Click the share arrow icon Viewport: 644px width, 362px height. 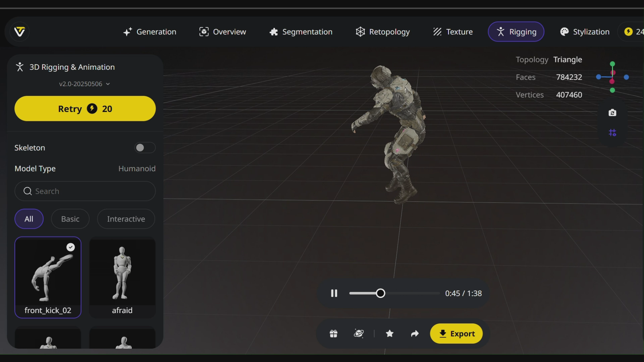[x=415, y=334]
